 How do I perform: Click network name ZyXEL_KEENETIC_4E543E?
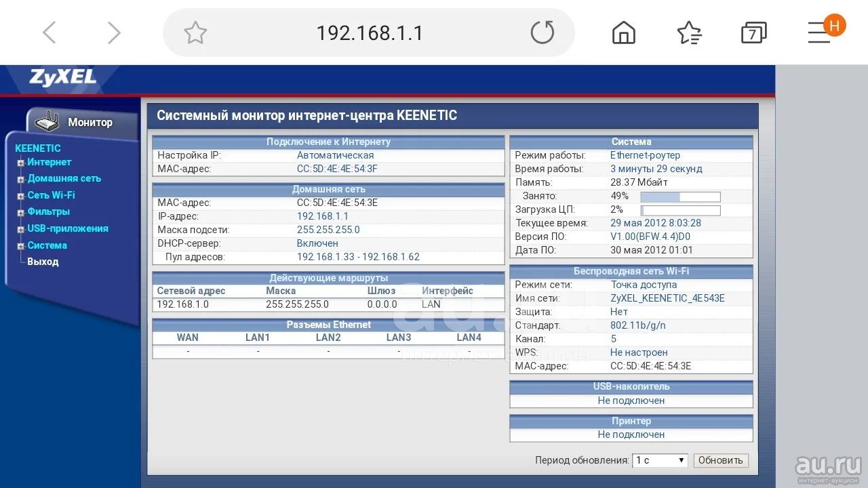pyautogui.click(x=667, y=298)
